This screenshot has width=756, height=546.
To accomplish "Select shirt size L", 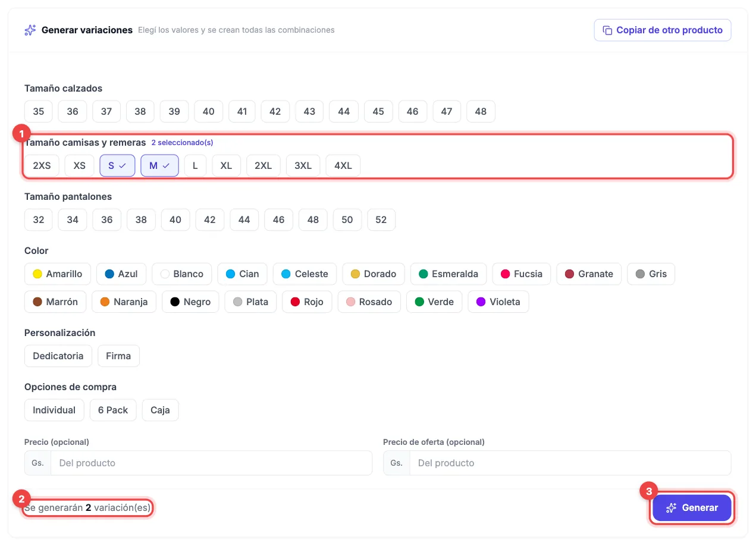I will (x=195, y=166).
